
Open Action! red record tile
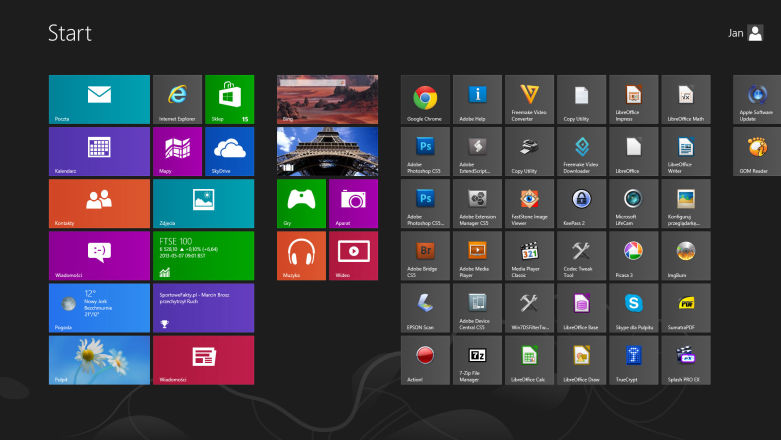click(425, 360)
